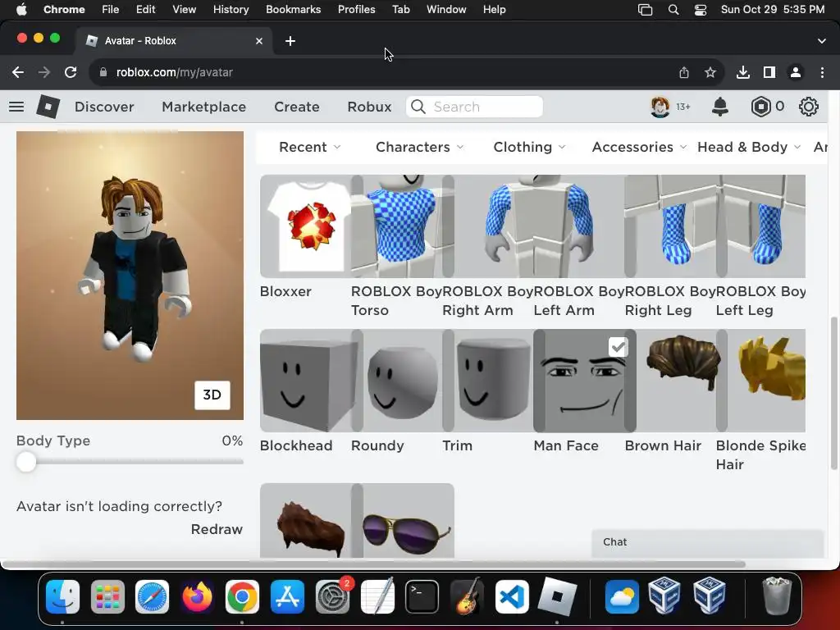Viewport: 840px width, 630px height.
Task: Expand the Characters dropdown
Action: pos(419,147)
